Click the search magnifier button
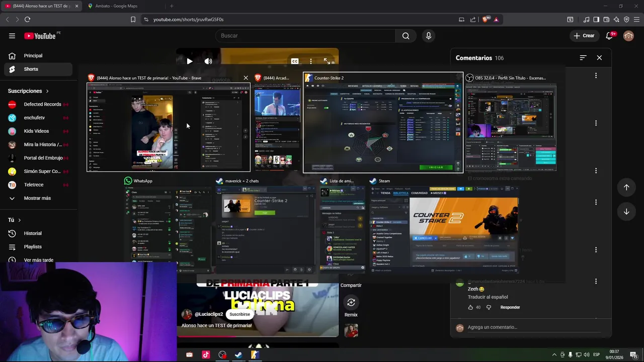 (406, 36)
